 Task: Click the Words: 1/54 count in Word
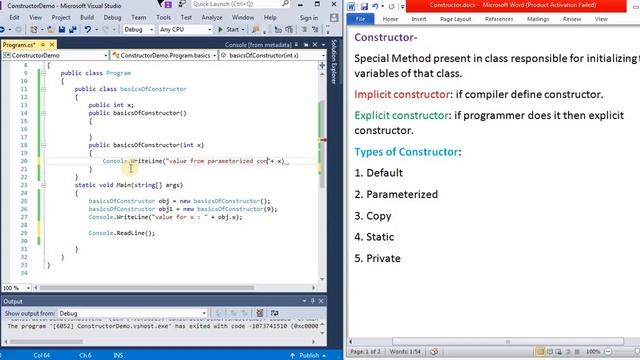click(405, 351)
